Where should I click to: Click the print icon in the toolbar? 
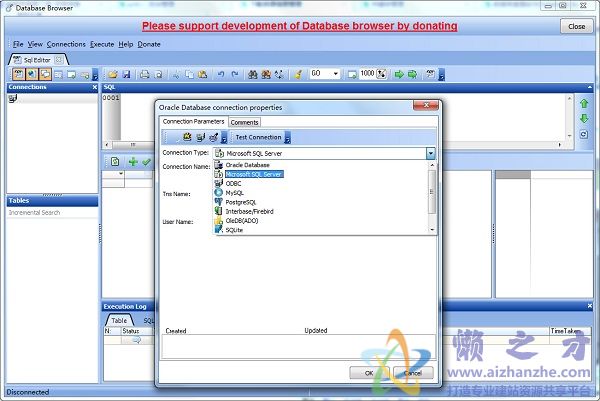(144, 74)
